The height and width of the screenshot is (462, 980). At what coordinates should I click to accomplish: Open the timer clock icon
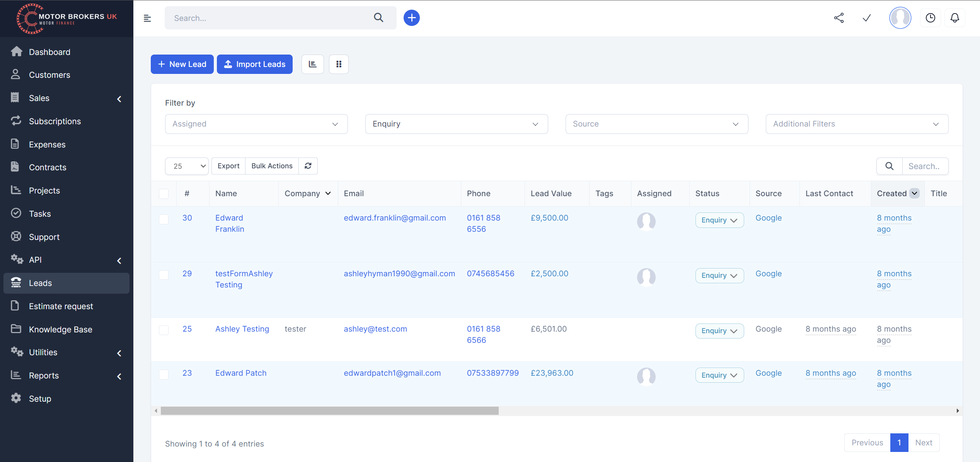point(930,18)
